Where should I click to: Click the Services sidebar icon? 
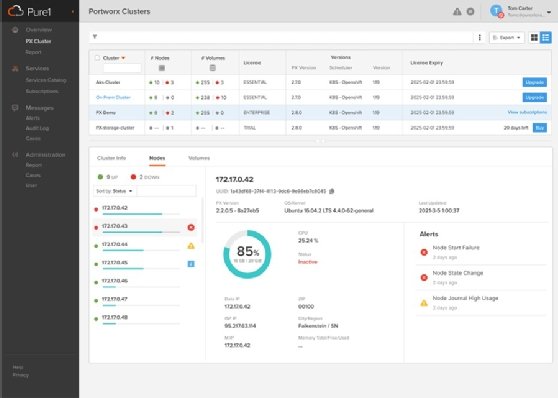[x=15, y=68]
